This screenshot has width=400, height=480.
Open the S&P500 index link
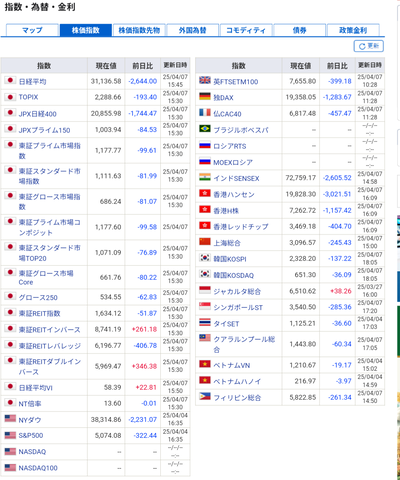click(31, 435)
